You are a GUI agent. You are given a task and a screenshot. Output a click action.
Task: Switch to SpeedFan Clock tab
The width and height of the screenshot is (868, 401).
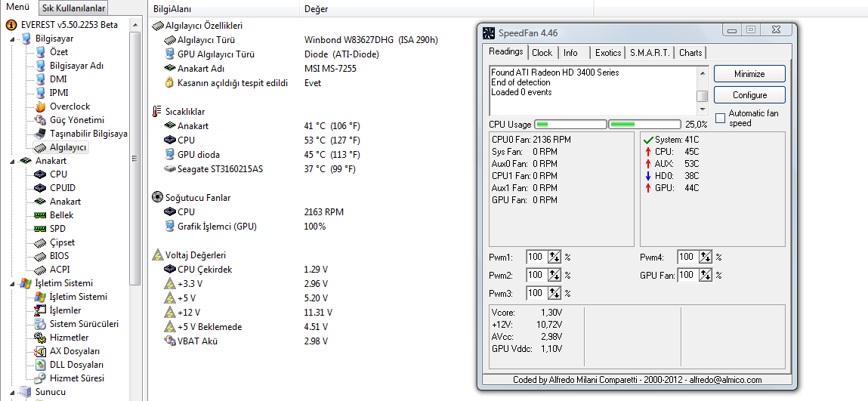[542, 53]
